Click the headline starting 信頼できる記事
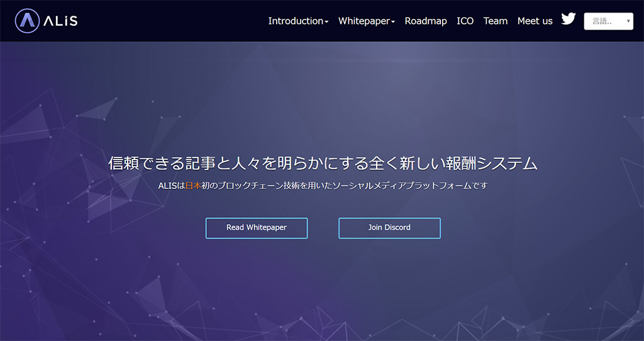 point(323,163)
